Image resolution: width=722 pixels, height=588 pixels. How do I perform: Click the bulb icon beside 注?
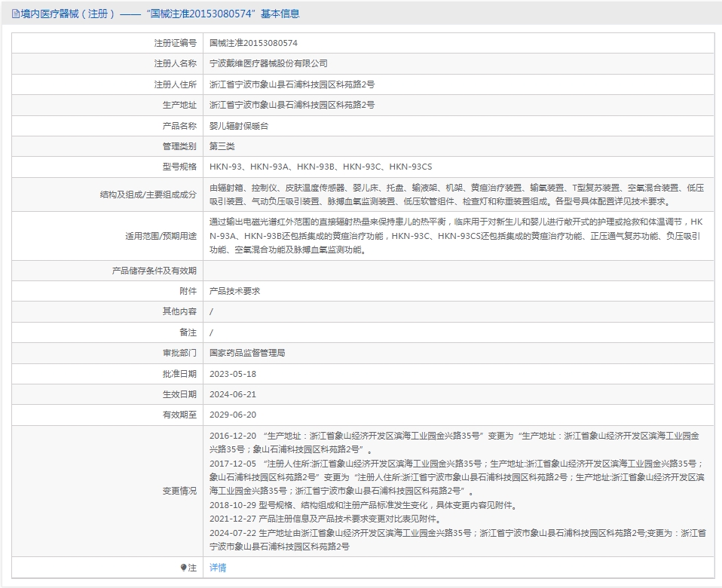click(183, 568)
